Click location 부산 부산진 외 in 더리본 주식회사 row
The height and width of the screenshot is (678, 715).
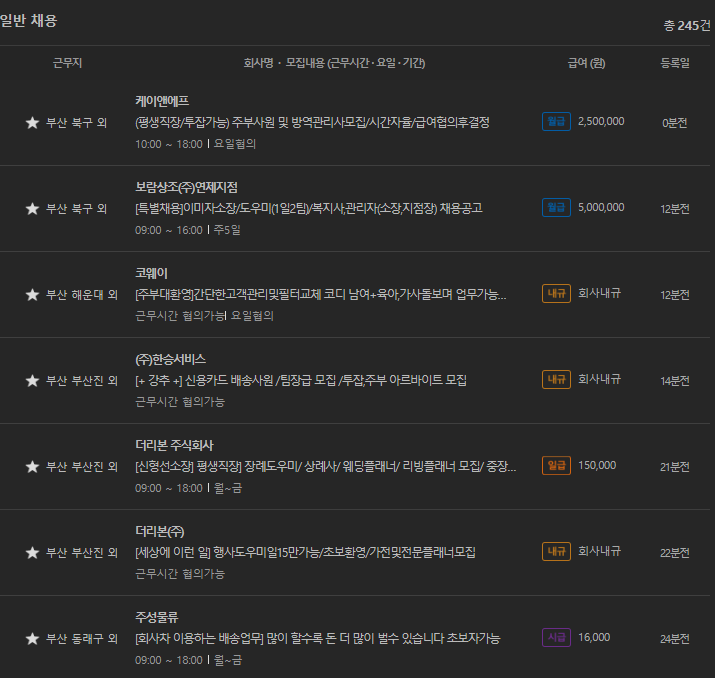tap(82, 467)
